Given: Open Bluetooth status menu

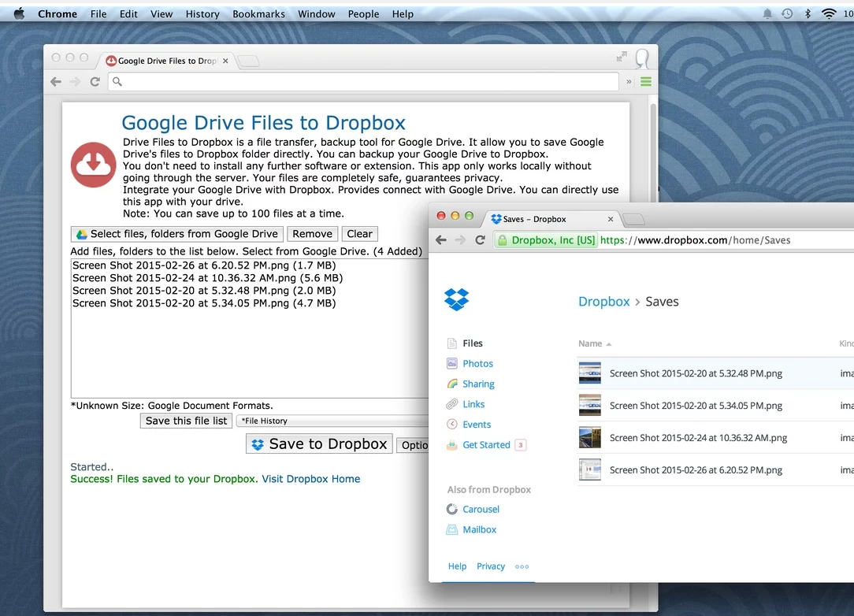Looking at the screenshot, I should (808, 13).
